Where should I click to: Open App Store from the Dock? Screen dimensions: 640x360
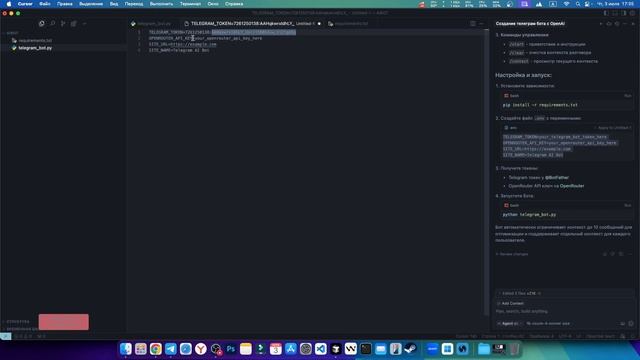(x=291, y=349)
